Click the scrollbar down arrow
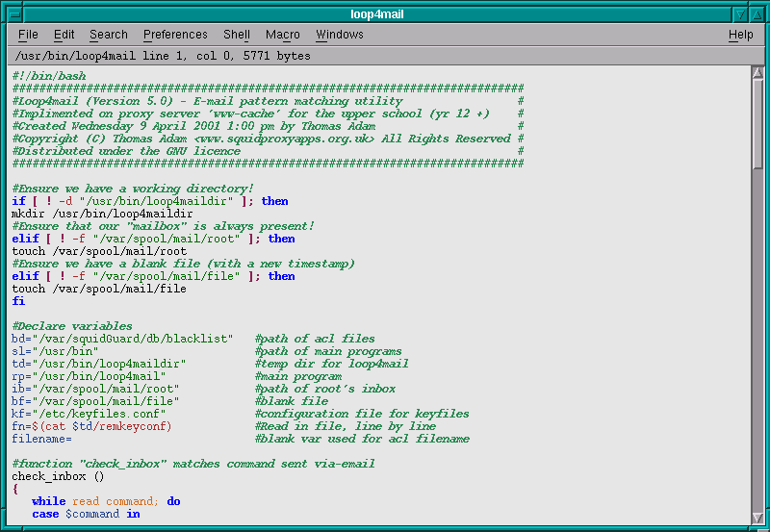 (757, 519)
